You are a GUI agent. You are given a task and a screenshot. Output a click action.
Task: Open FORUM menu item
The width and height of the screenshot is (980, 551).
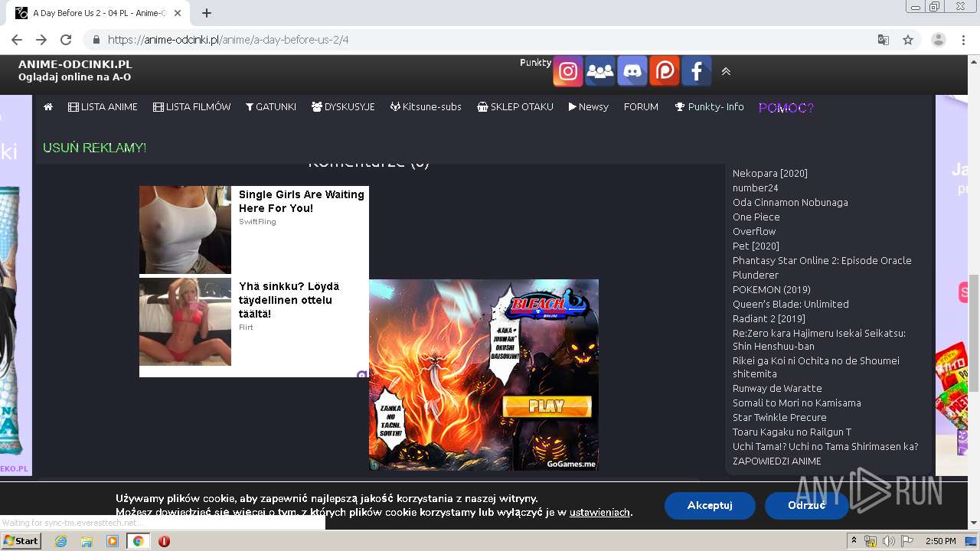641,107
